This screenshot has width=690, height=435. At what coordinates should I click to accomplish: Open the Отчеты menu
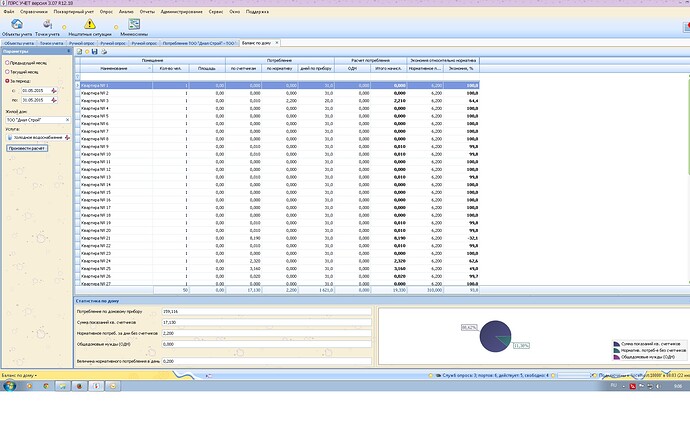tap(147, 12)
